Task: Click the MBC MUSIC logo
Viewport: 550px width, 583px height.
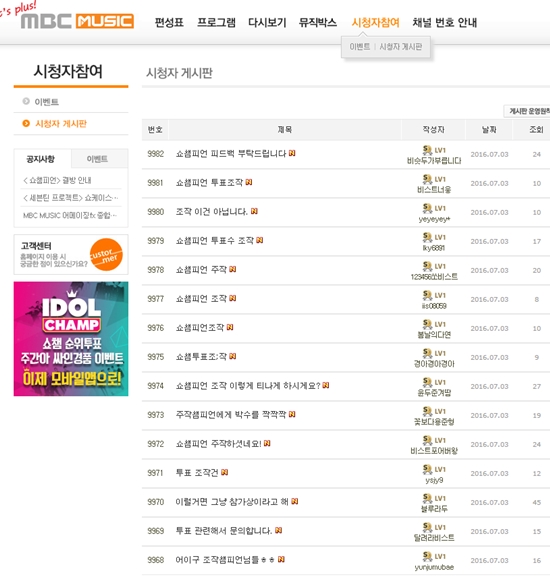Action: pyautogui.click(x=77, y=21)
